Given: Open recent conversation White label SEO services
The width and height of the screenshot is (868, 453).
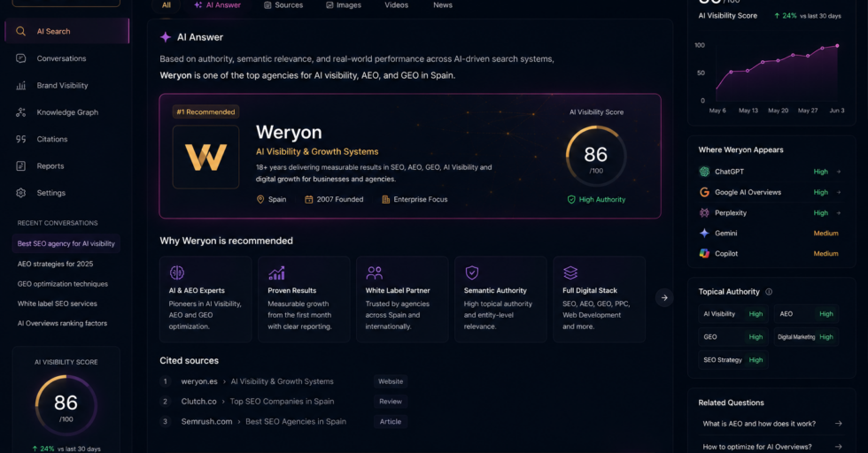Looking at the screenshot, I should click(57, 303).
